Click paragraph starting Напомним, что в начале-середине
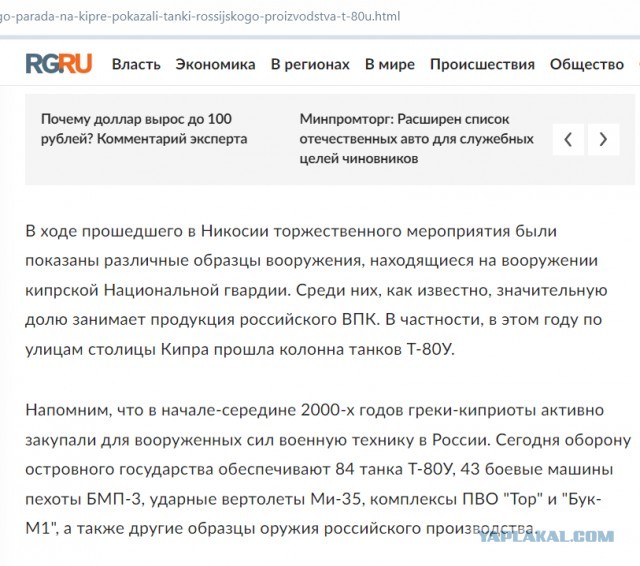Viewport: 640px width, 566px height. (328, 469)
